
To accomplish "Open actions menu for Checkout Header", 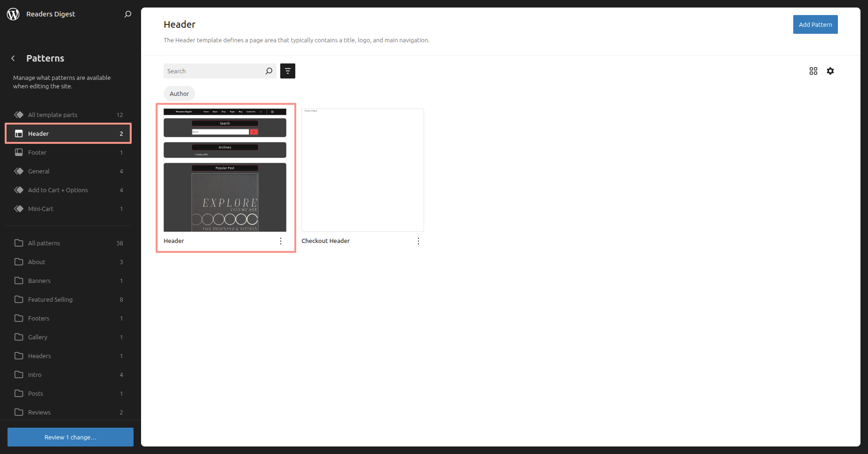I will tap(418, 241).
